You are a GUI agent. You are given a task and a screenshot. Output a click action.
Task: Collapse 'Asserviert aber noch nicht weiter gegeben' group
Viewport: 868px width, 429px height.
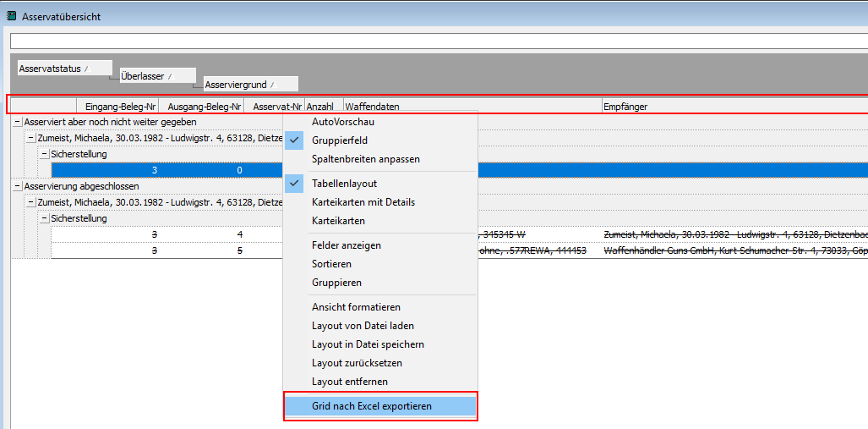18,122
